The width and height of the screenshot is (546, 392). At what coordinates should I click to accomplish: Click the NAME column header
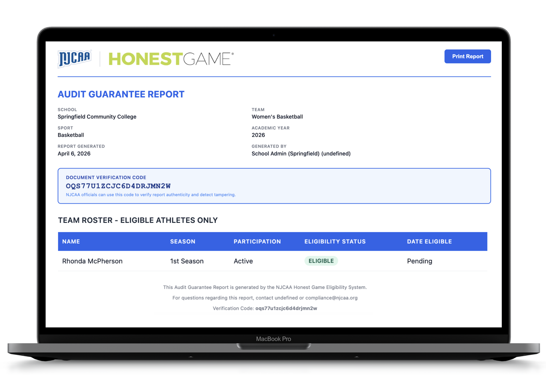[71, 241]
